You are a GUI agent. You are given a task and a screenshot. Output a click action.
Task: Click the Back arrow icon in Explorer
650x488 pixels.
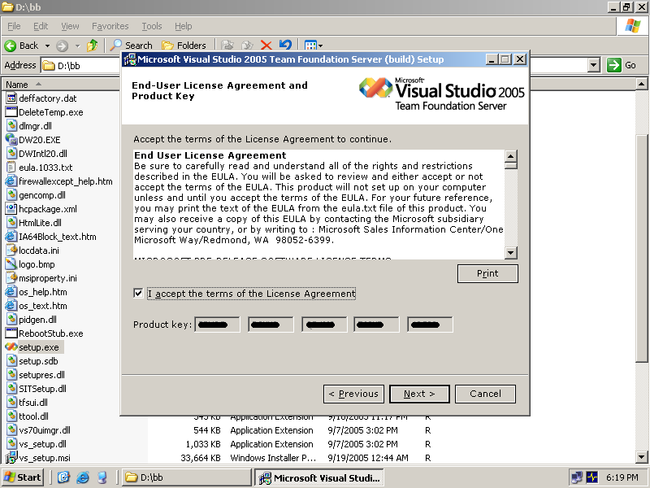(x=10, y=46)
